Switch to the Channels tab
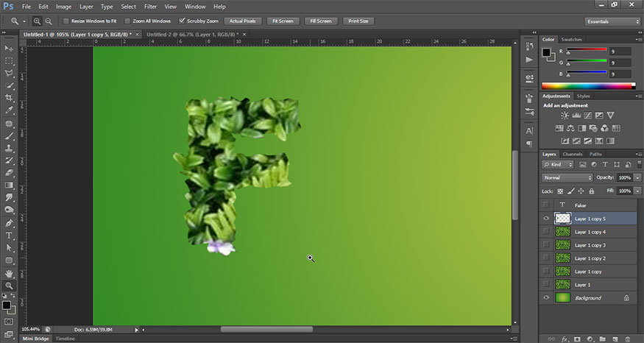 coord(573,154)
